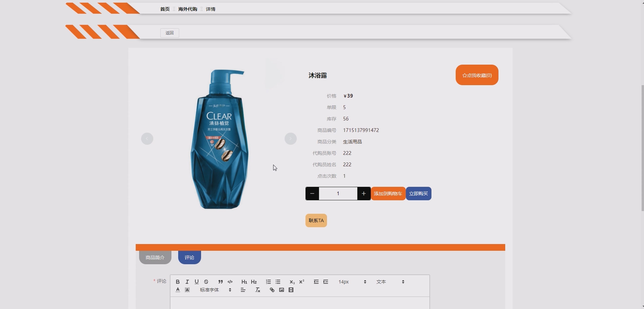Open the text color picker

tap(177, 290)
